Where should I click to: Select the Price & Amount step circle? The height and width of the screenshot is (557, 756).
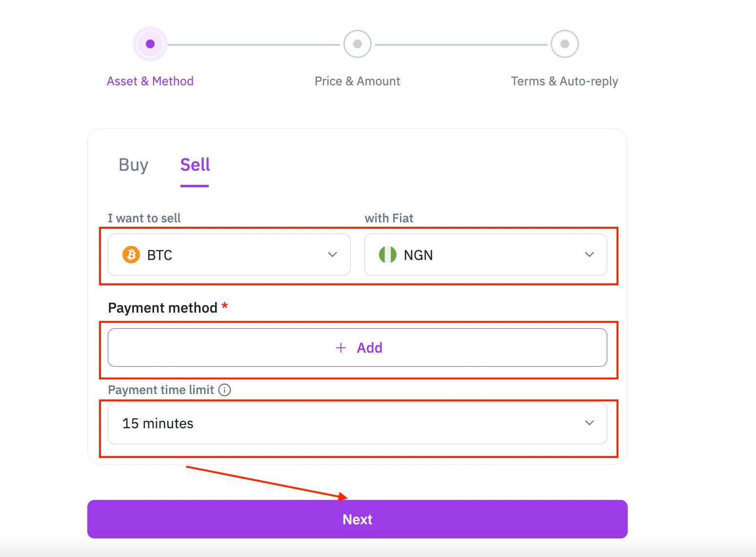click(358, 44)
